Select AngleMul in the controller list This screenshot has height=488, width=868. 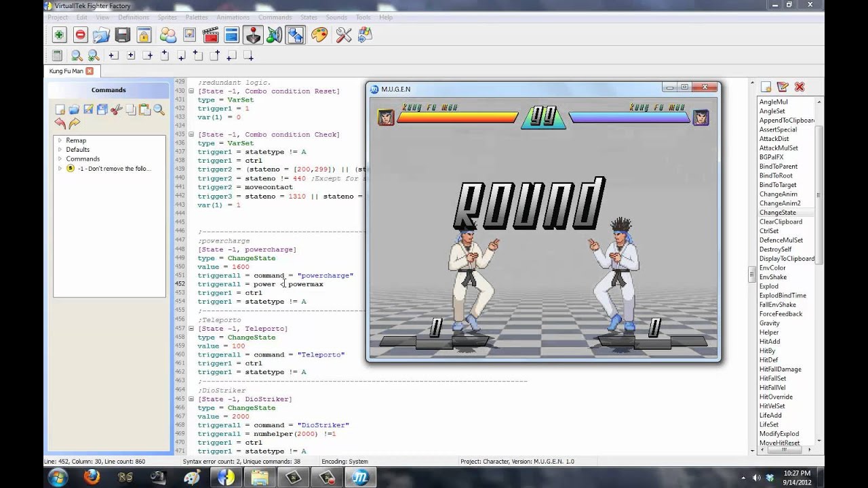point(774,102)
